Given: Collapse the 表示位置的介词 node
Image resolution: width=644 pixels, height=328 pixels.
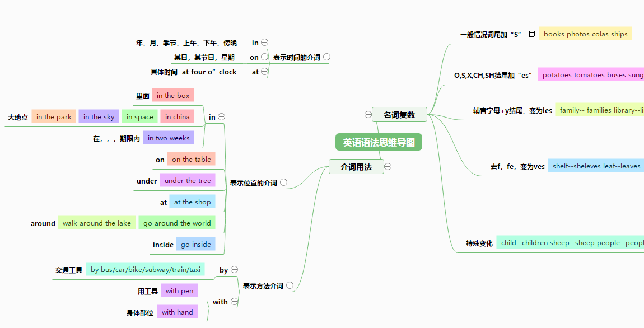Looking at the screenshot, I should click(284, 182).
